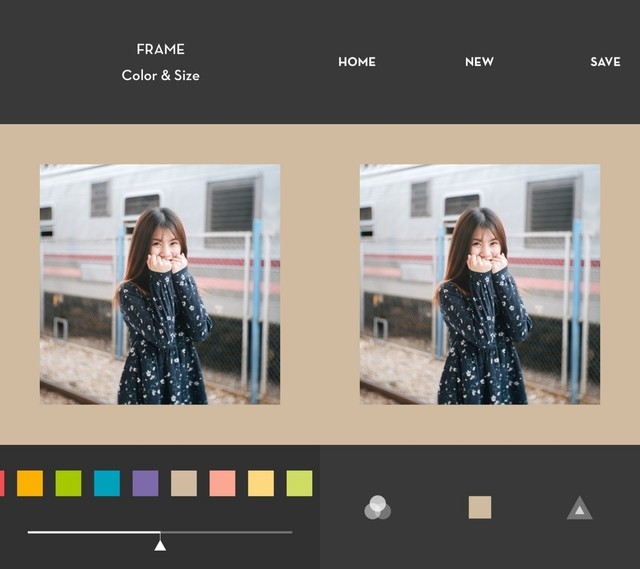
Task: Select the beige swatch in palette row
Action: coord(184,483)
